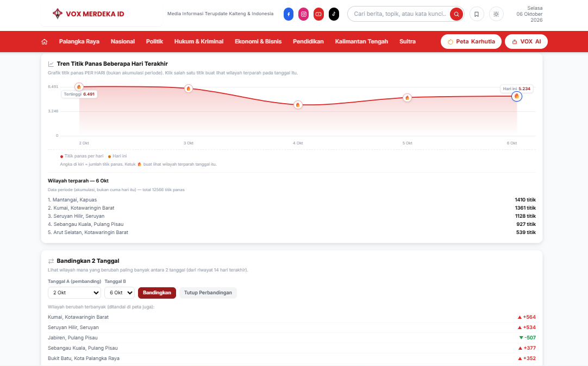Viewport: 588px width, 366px height.
Task: Open the Kalimantan Tengah menu
Action: [x=361, y=42]
